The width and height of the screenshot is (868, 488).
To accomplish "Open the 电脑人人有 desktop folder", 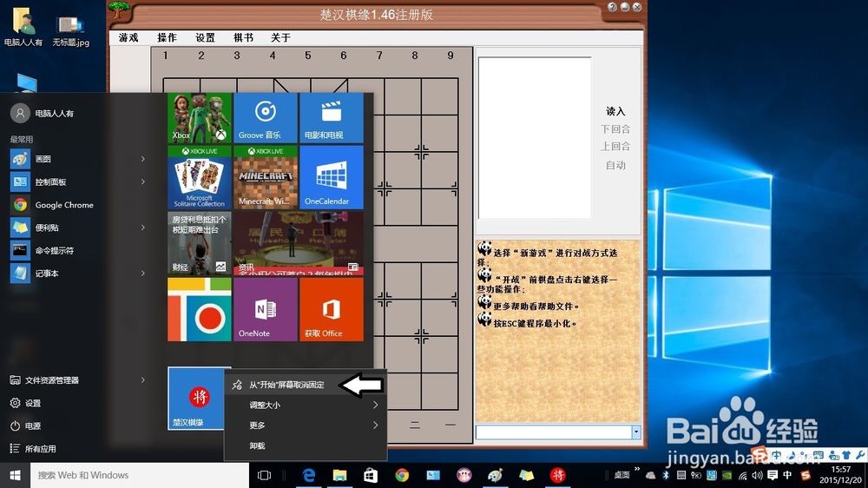I will [23, 28].
